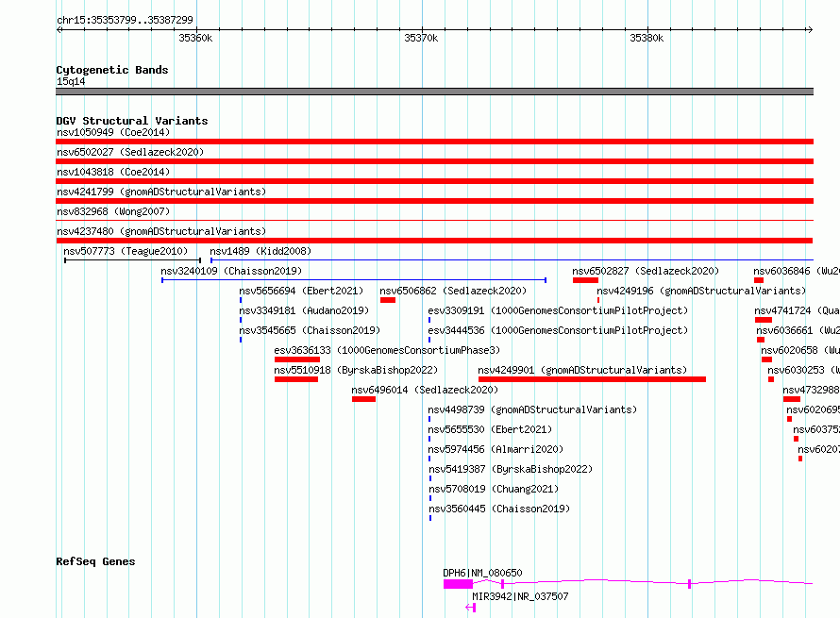
Task: Select nsv3240109 (Chaisson2019) label
Action: pos(231,271)
